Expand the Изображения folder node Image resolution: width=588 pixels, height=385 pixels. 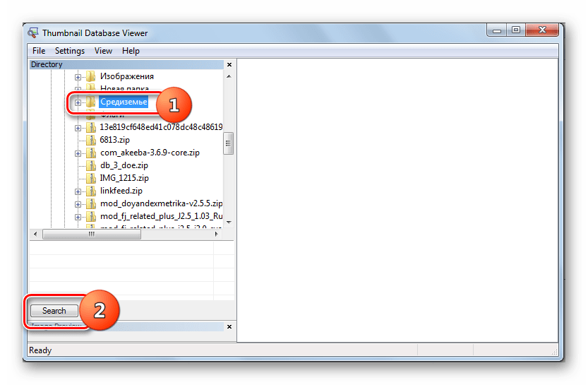point(78,76)
